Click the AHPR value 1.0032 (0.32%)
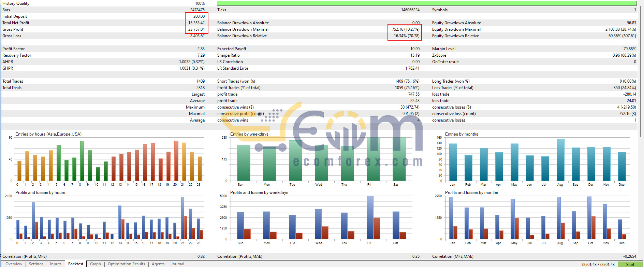 pyautogui.click(x=192, y=62)
